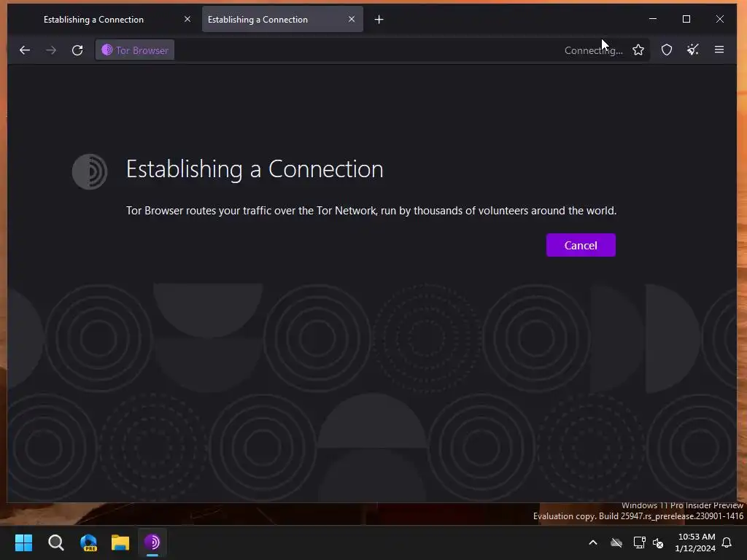Viewport: 747px width, 560px height.
Task: Cancel the Tor connection attempt
Action: pyautogui.click(x=581, y=245)
